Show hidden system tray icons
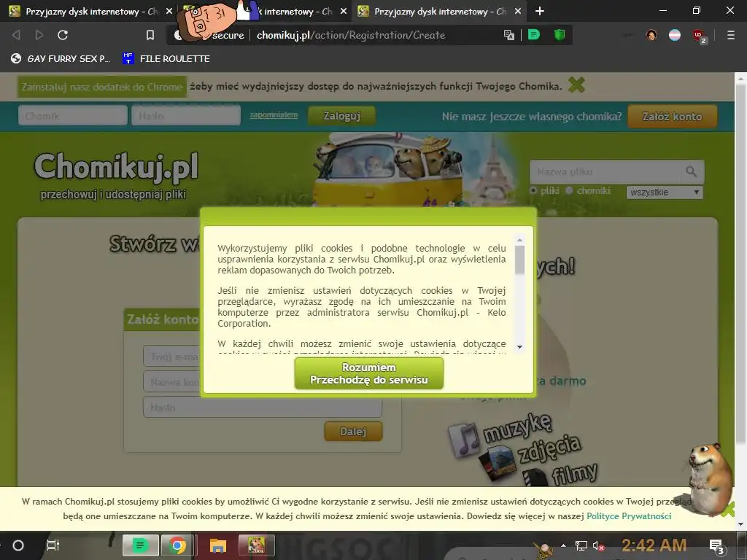 [x=564, y=545]
